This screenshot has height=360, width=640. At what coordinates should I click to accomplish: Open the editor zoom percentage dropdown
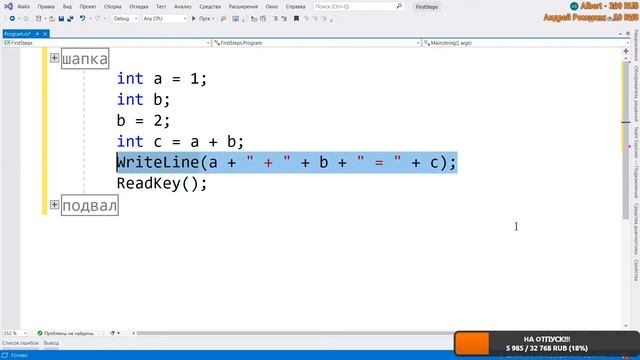click(x=15, y=333)
